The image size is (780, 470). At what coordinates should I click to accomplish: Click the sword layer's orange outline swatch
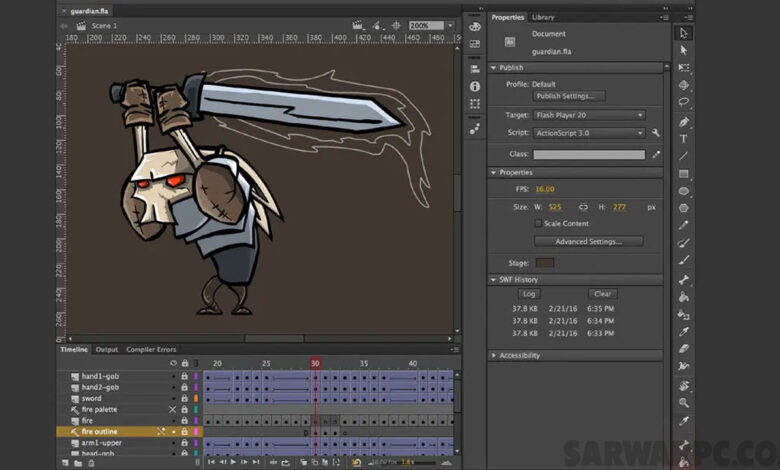click(195, 398)
